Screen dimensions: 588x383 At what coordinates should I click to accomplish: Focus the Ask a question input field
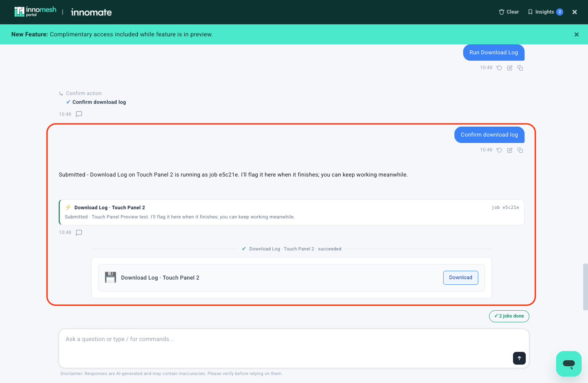click(294, 348)
